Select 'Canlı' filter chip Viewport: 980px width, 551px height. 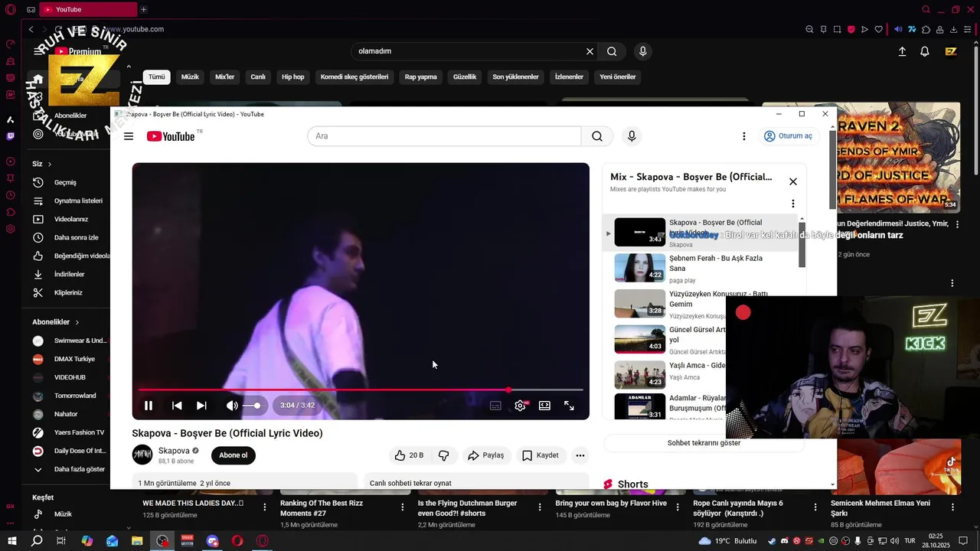click(258, 77)
